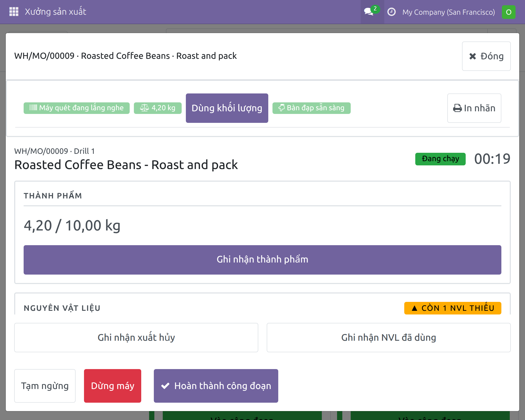Click the NGUYÊN VẬT LIỆU section heading

click(x=62, y=308)
